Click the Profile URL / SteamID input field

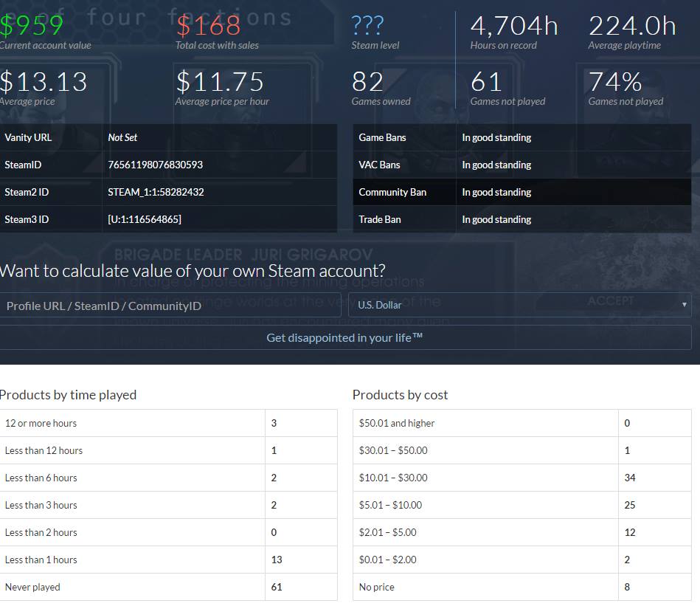click(x=170, y=305)
